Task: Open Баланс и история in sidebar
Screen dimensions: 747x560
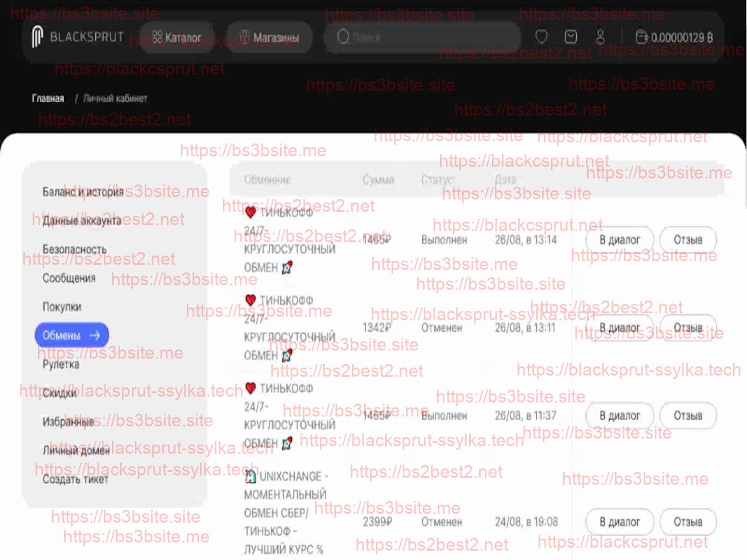Action: [83, 191]
